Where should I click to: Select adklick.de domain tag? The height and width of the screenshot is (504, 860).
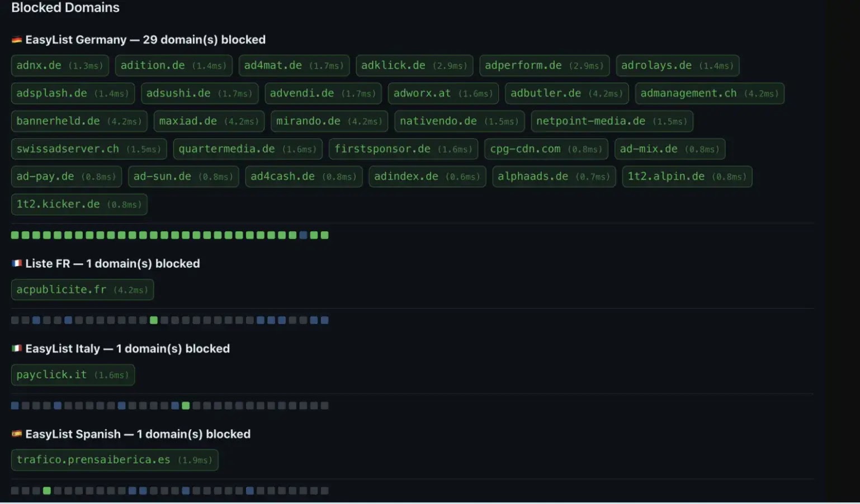(x=414, y=65)
